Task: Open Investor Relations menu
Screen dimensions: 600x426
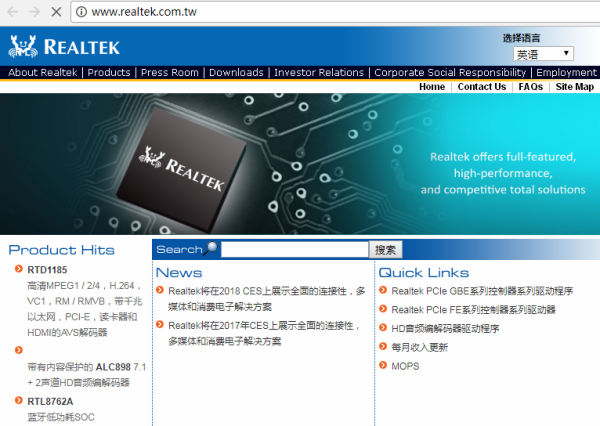Action: [319, 72]
